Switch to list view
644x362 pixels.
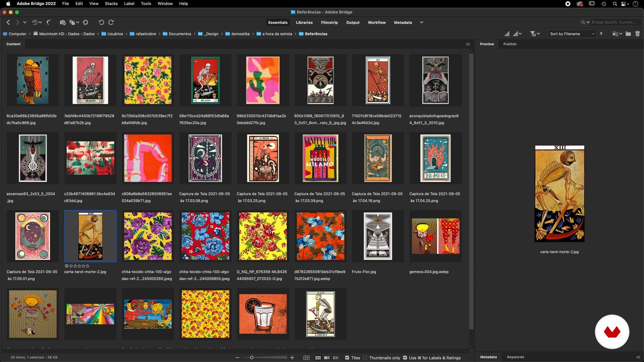click(x=336, y=358)
